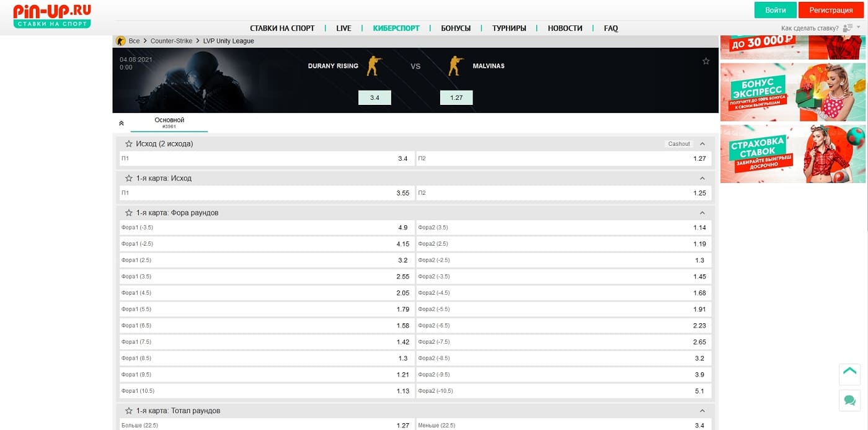Click the Counter-Strike game icon in breadcrumb

pyautogui.click(x=121, y=41)
